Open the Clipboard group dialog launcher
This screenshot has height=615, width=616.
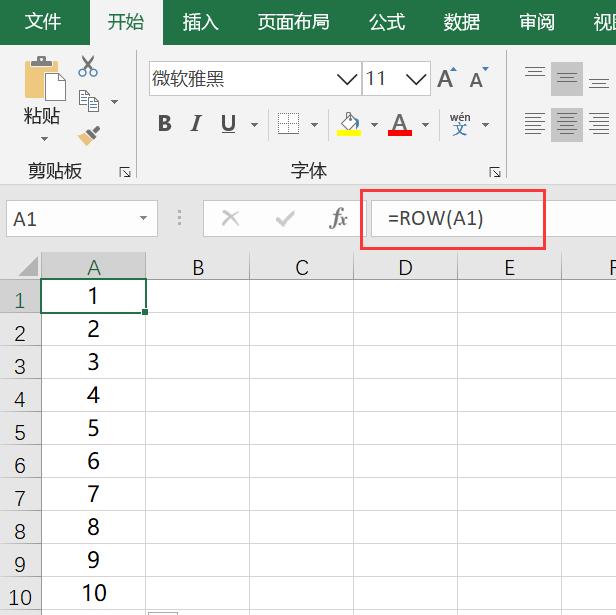[x=125, y=172]
